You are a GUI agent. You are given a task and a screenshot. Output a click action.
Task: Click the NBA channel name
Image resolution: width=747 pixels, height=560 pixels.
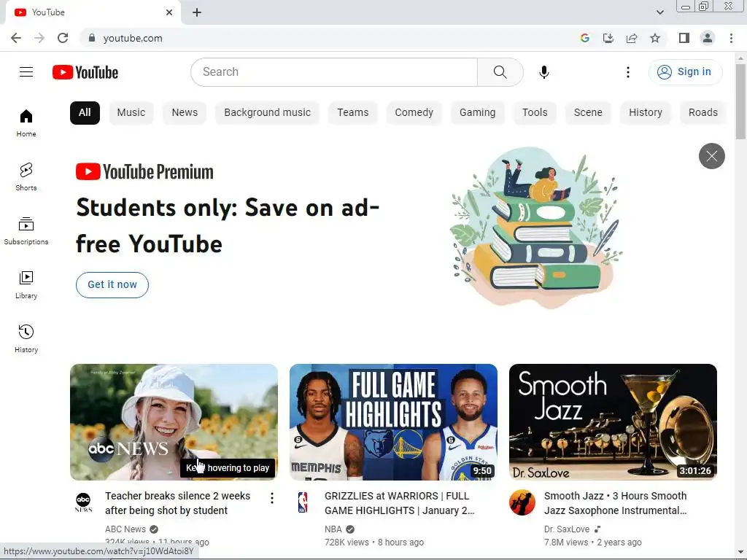tap(333, 529)
